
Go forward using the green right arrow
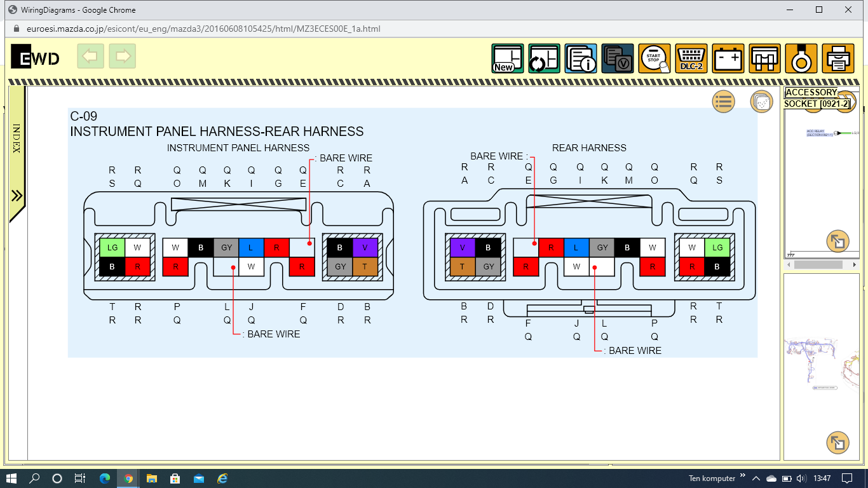123,57
